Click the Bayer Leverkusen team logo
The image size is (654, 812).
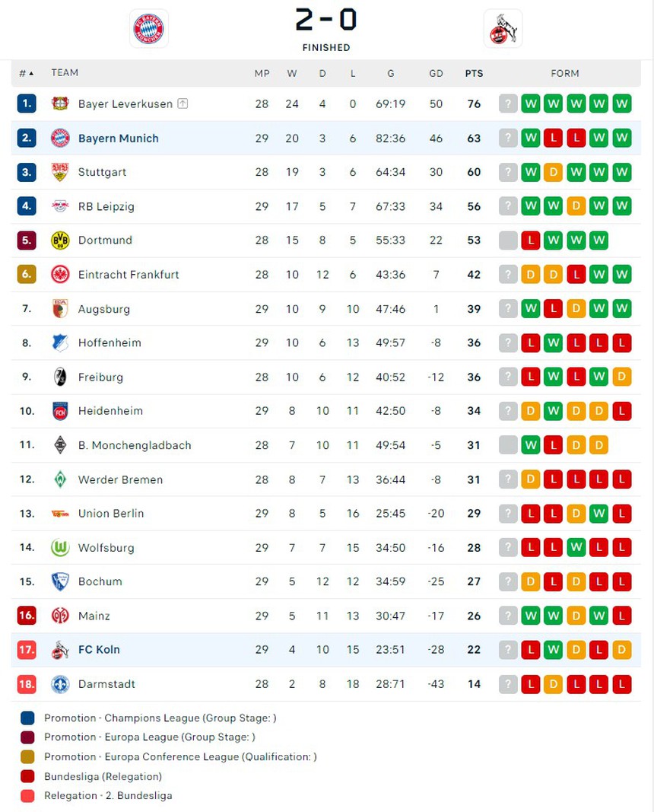[x=60, y=103]
